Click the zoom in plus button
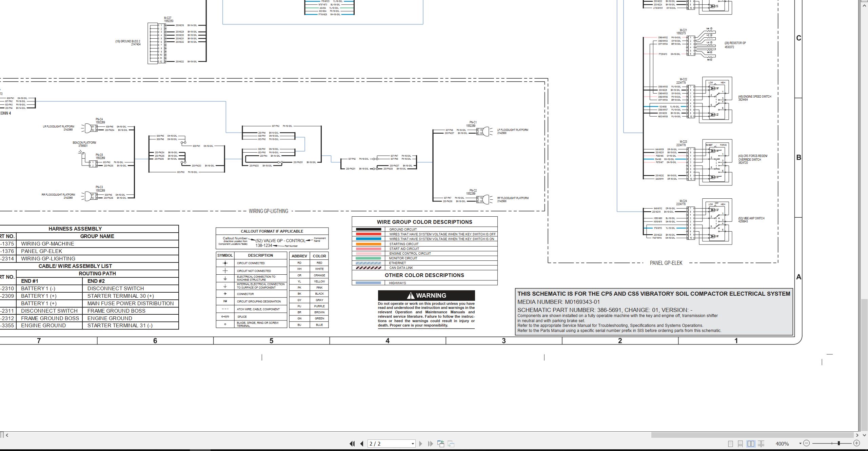 click(x=857, y=443)
